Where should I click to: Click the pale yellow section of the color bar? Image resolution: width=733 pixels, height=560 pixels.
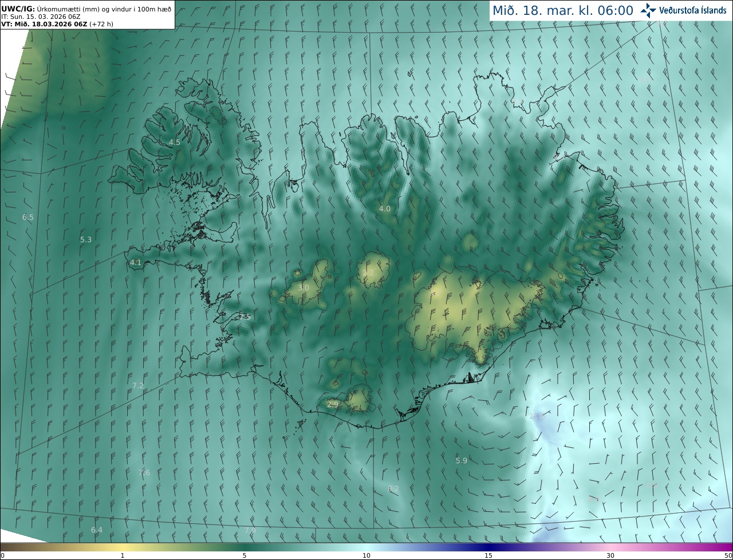coord(123,547)
